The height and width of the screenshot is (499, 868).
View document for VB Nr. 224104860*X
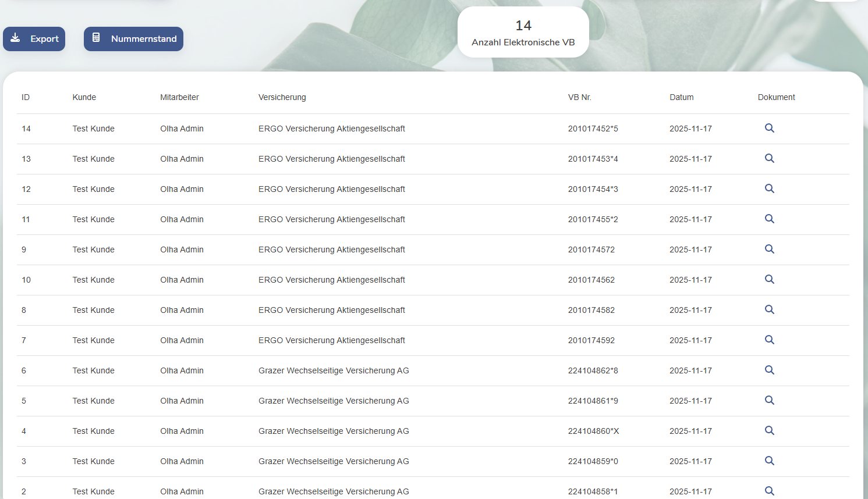coord(769,431)
